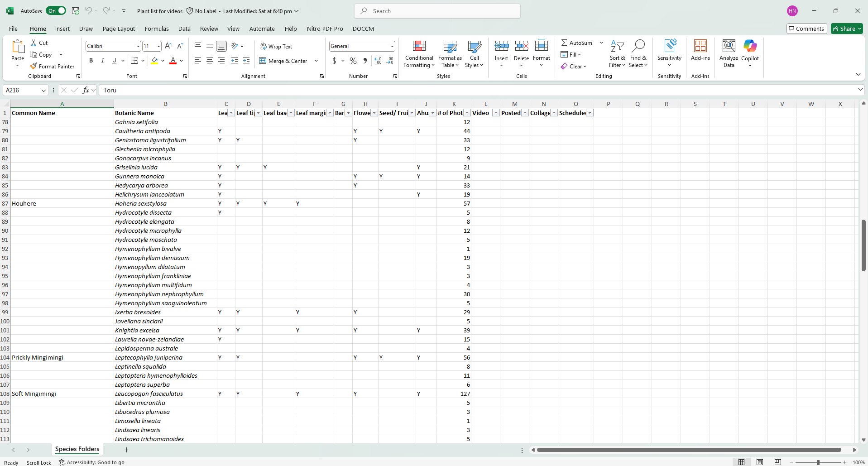
Task: Toggle Bold formatting
Action: (x=91, y=61)
